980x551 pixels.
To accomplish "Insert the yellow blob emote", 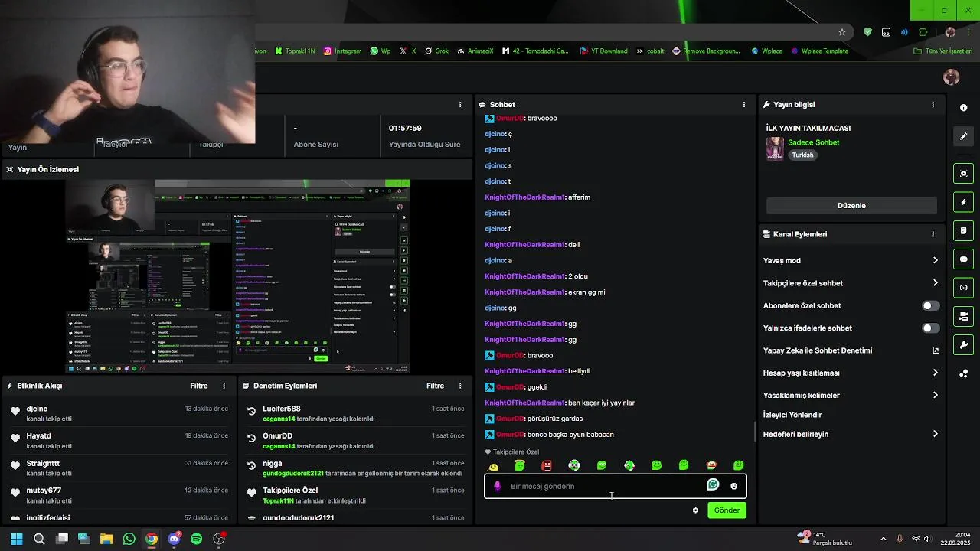I will 494,466.
